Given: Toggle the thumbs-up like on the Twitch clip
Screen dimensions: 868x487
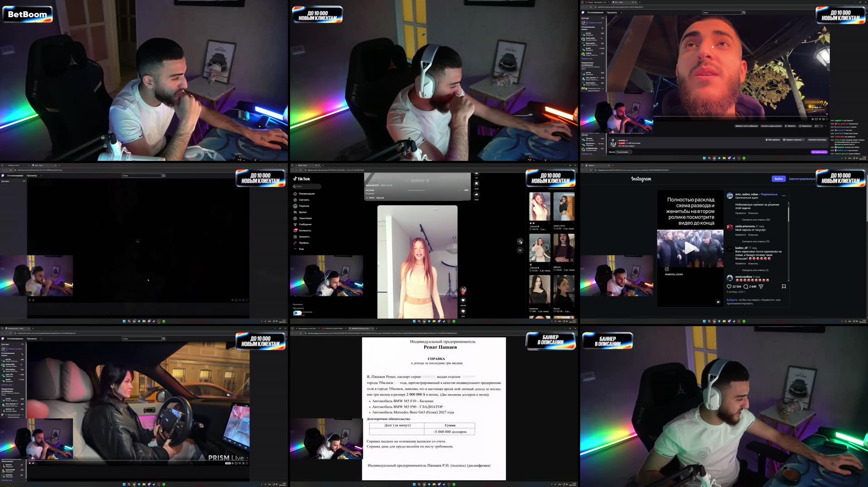Looking at the screenshot, I should click(816, 126).
